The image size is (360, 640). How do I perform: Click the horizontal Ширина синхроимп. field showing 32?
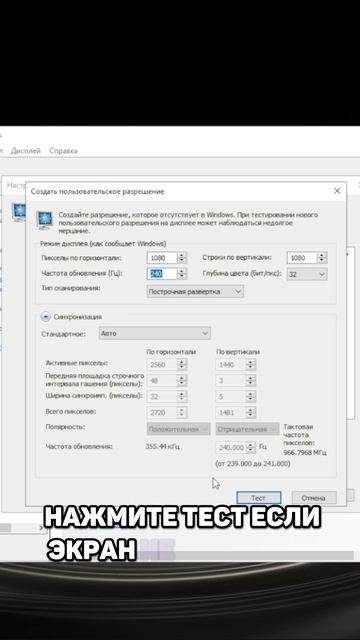(162, 396)
